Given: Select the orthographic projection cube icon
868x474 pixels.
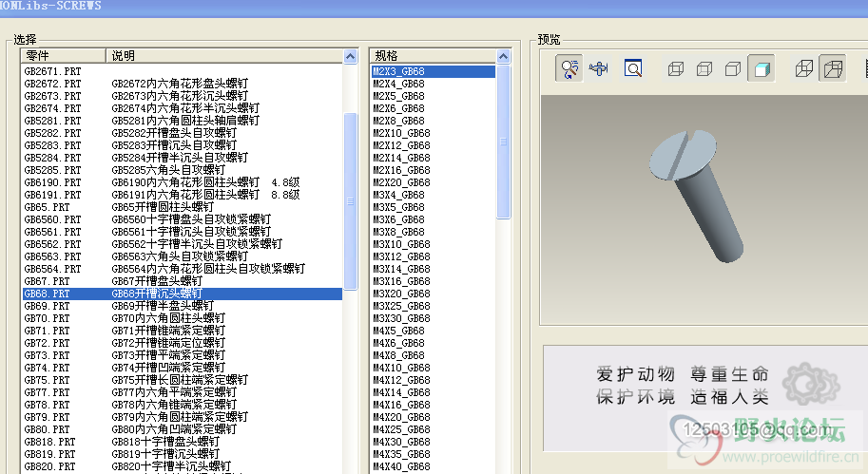Looking at the screenshot, I should click(x=803, y=68).
